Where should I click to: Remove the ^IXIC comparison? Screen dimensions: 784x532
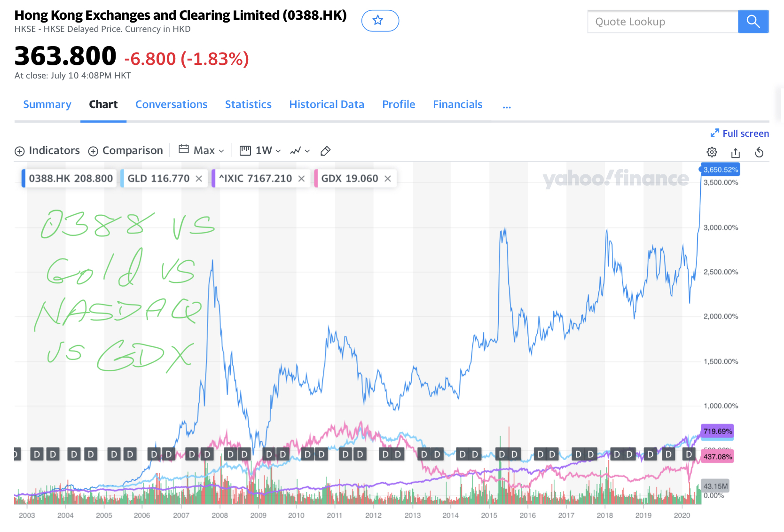pyautogui.click(x=301, y=179)
